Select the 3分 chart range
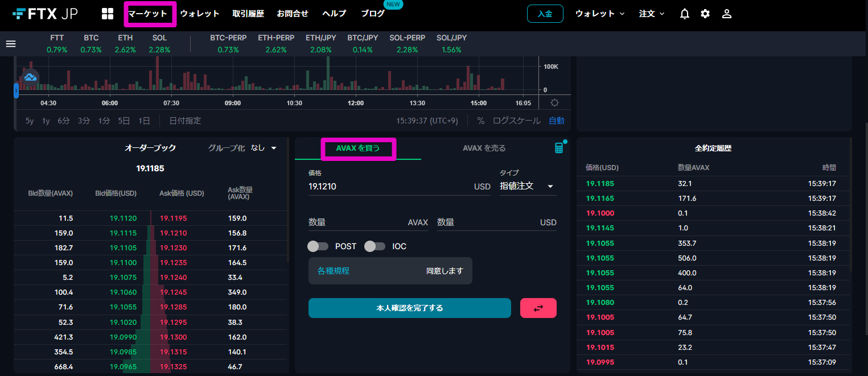Image resolution: width=868 pixels, height=376 pixels. click(x=84, y=121)
